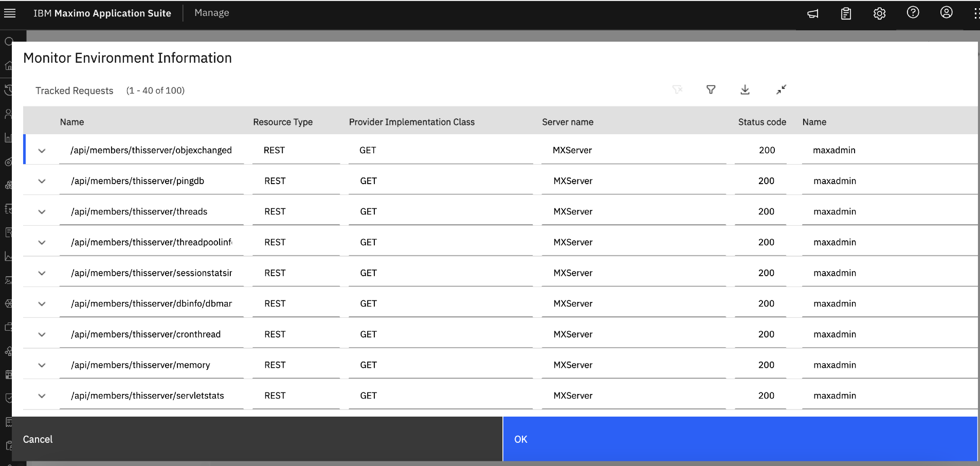Click REST in the threads row
980x466 pixels.
pyautogui.click(x=275, y=211)
